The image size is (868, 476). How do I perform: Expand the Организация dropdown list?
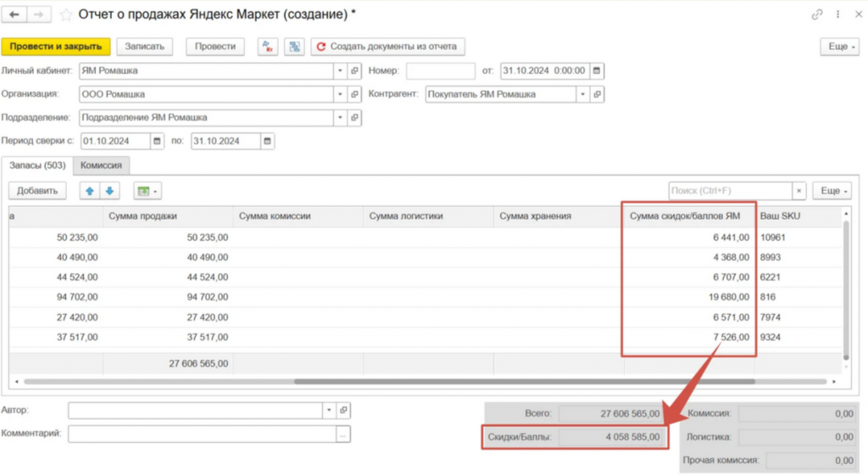point(340,94)
